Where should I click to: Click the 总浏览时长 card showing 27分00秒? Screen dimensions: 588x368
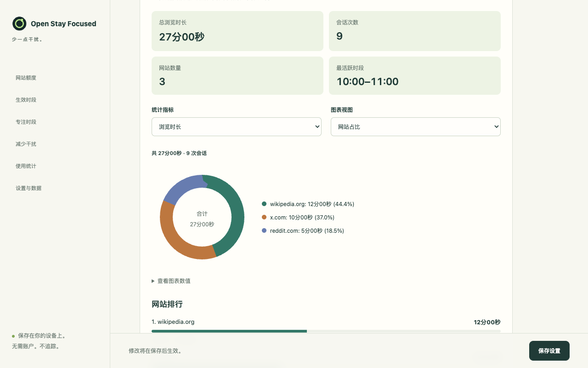pyautogui.click(x=237, y=31)
